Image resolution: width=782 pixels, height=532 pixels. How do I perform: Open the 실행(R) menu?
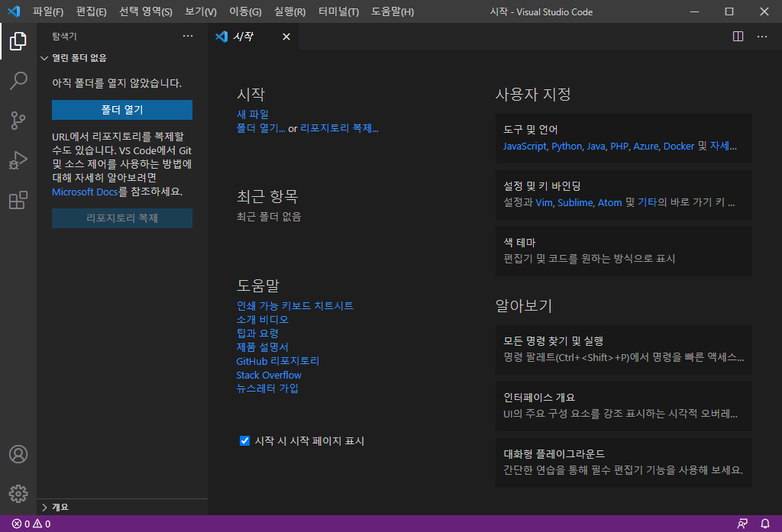tap(289, 11)
